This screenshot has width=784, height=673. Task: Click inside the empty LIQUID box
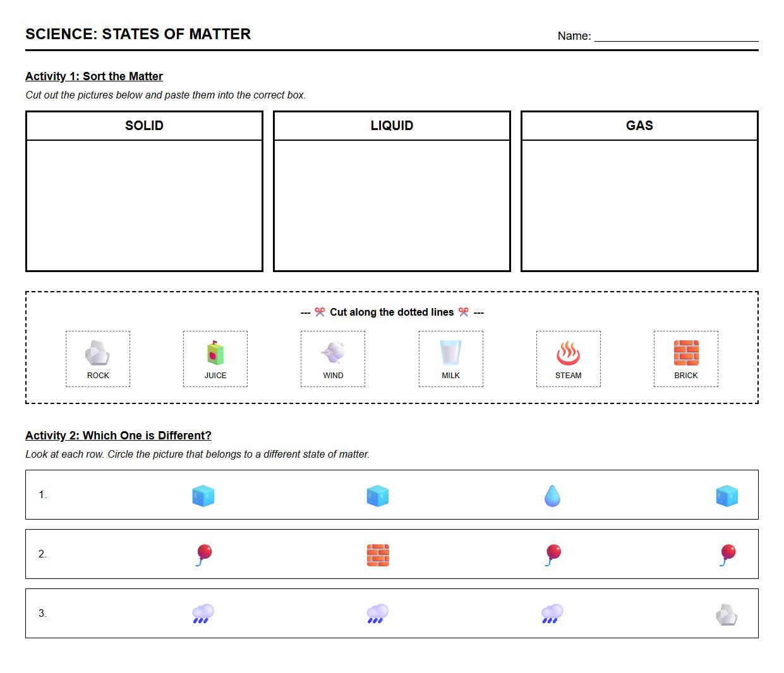click(x=392, y=205)
